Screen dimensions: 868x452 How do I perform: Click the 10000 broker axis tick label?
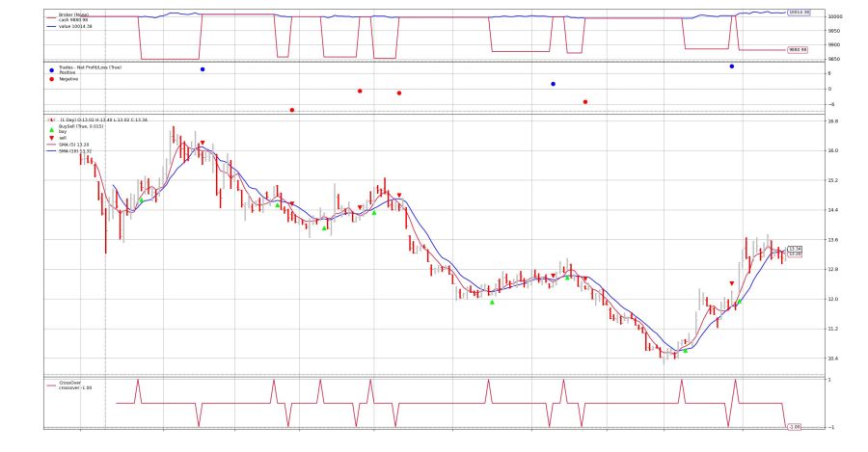point(835,16)
